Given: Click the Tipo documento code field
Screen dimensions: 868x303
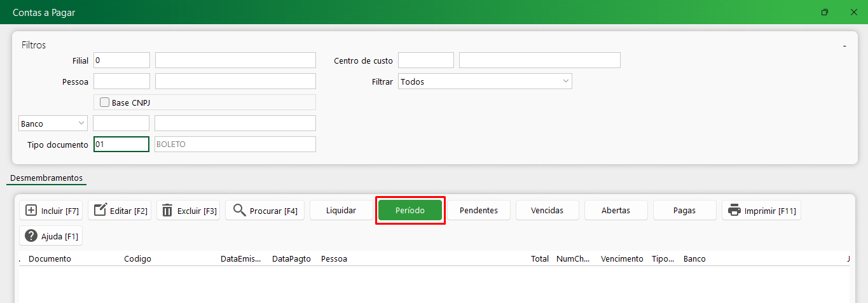Looking at the screenshot, I should (121, 144).
